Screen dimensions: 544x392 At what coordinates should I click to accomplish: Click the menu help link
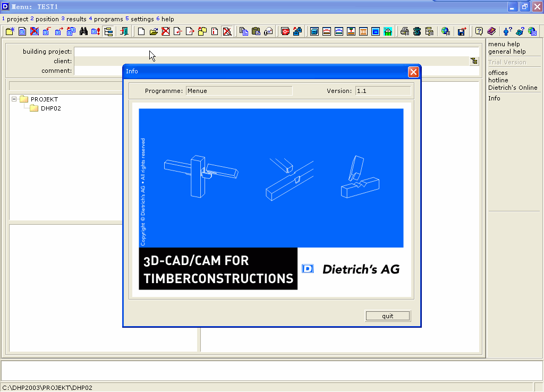point(504,44)
